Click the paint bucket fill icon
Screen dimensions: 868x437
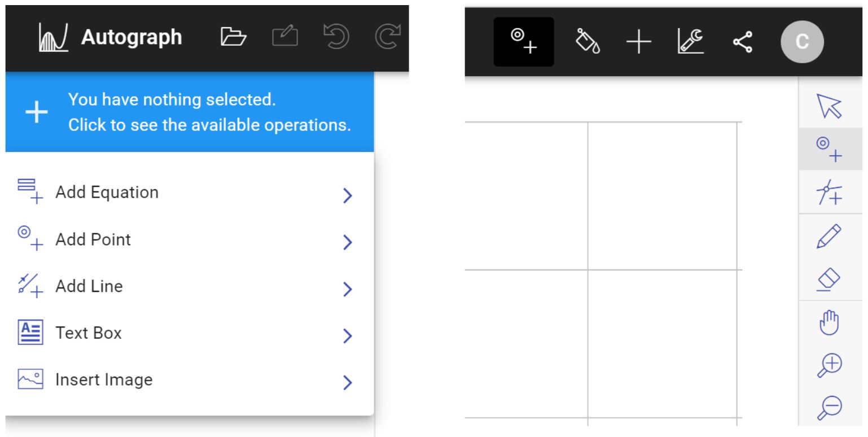coord(588,42)
